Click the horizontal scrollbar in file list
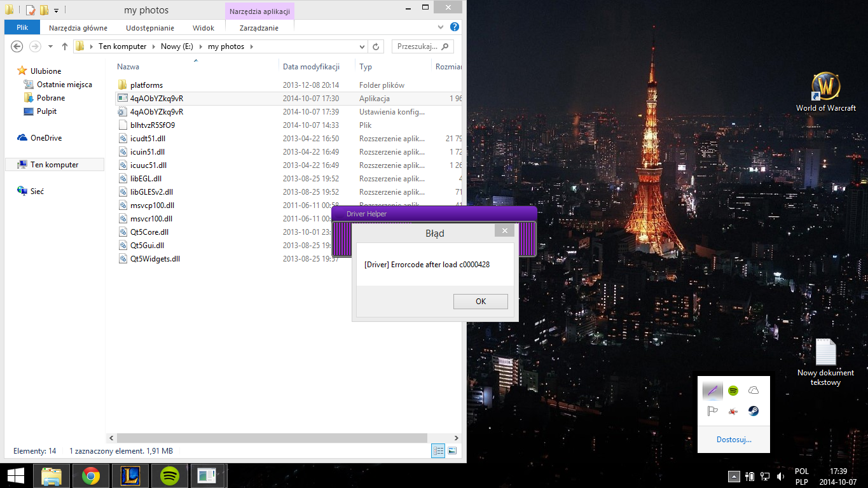The image size is (868, 488). tap(272, 438)
